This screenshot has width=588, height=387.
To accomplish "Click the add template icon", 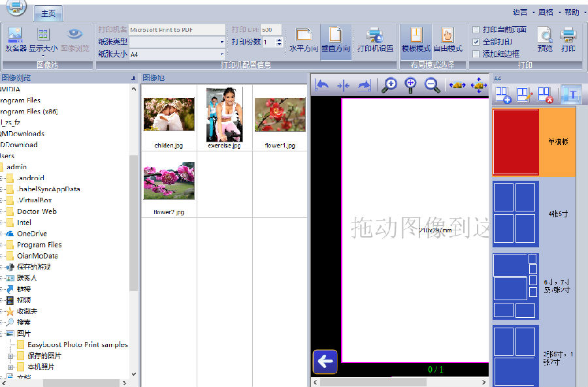I will coord(503,95).
